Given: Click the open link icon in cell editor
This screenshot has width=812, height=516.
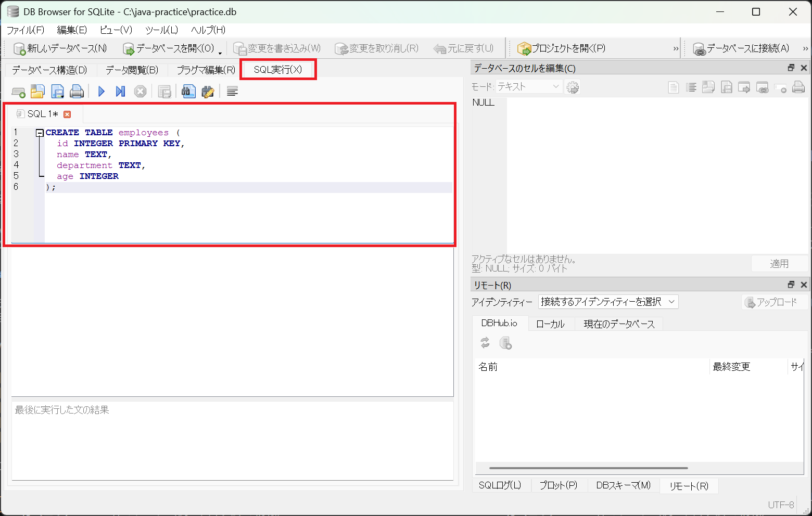Looking at the screenshot, I should point(763,87).
